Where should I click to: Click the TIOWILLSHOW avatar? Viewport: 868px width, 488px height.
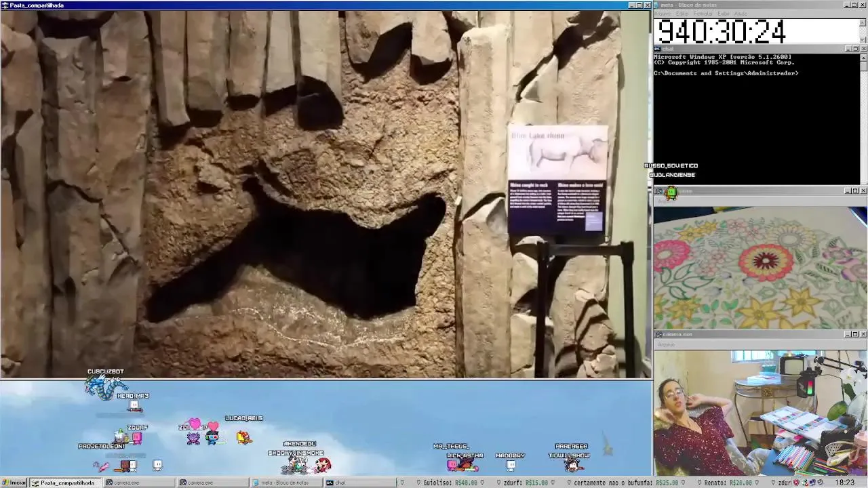click(x=574, y=465)
